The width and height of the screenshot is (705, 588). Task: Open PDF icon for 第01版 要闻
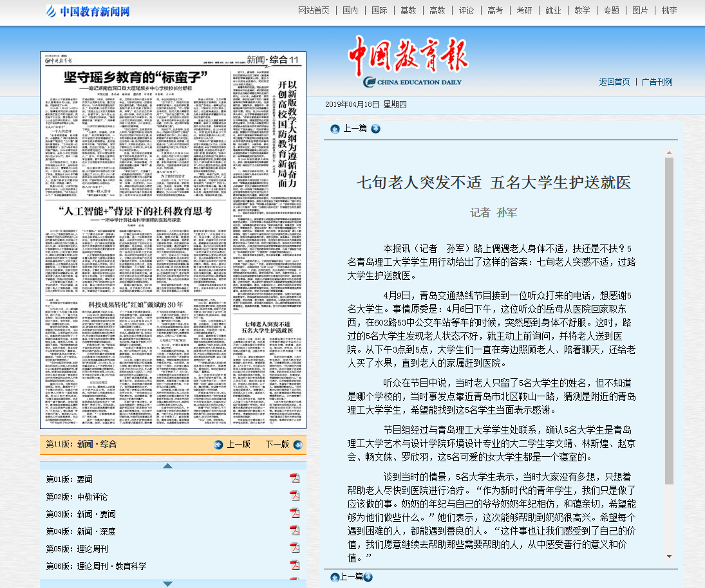point(295,478)
